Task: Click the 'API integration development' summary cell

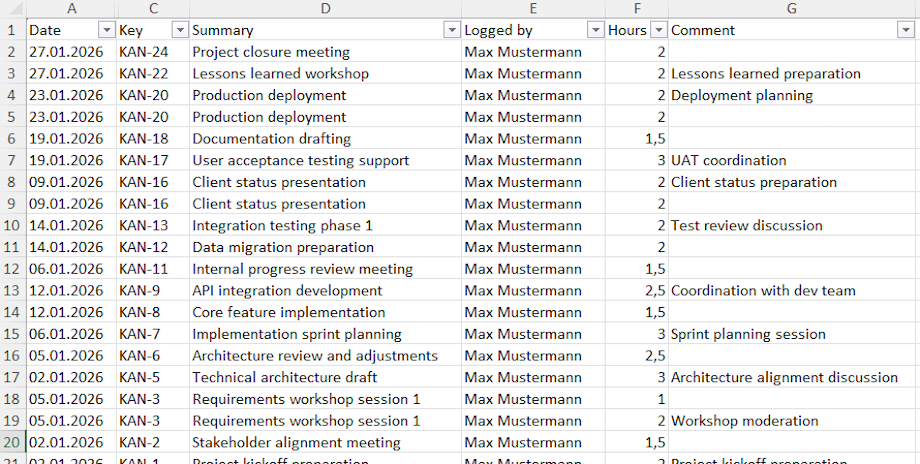Action: pyautogui.click(x=325, y=291)
